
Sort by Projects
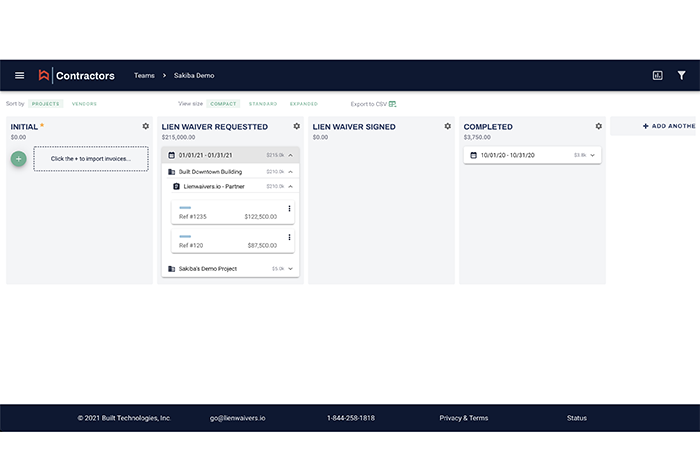[45, 104]
